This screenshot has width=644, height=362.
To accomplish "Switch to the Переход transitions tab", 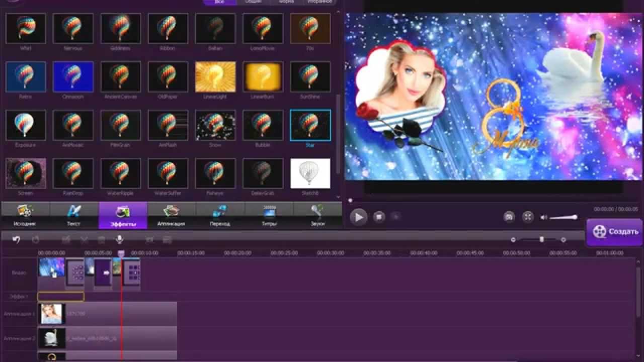I will pos(220,215).
